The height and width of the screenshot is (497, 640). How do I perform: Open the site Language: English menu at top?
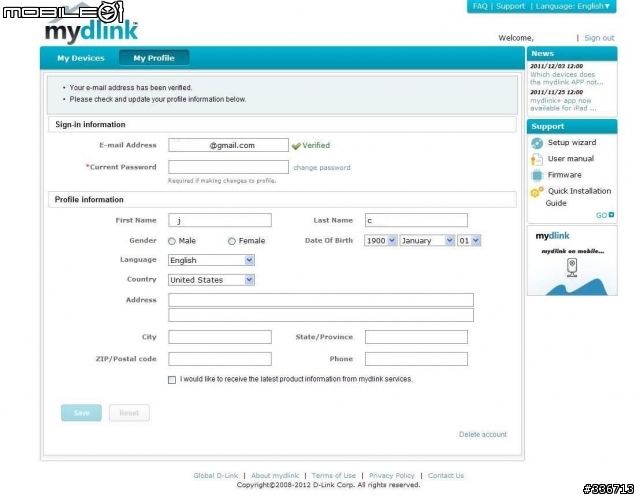click(x=573, y=6)
